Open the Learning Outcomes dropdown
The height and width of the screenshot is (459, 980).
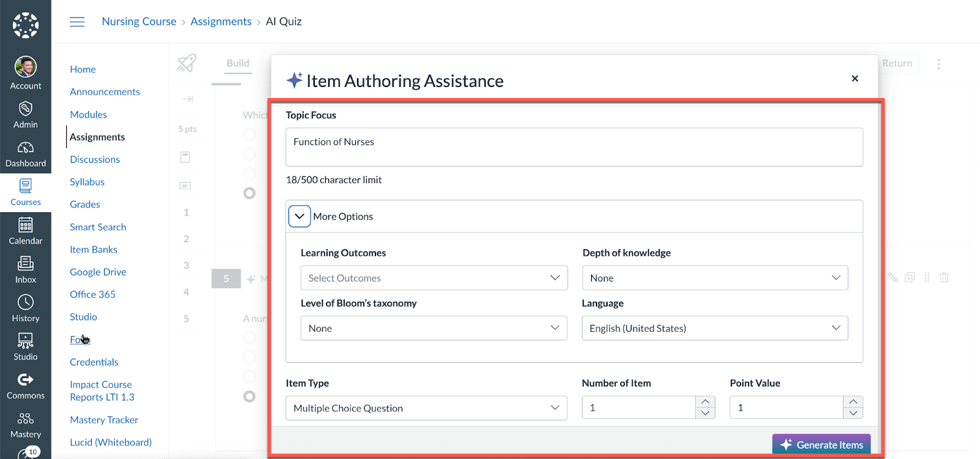point(434,278)
